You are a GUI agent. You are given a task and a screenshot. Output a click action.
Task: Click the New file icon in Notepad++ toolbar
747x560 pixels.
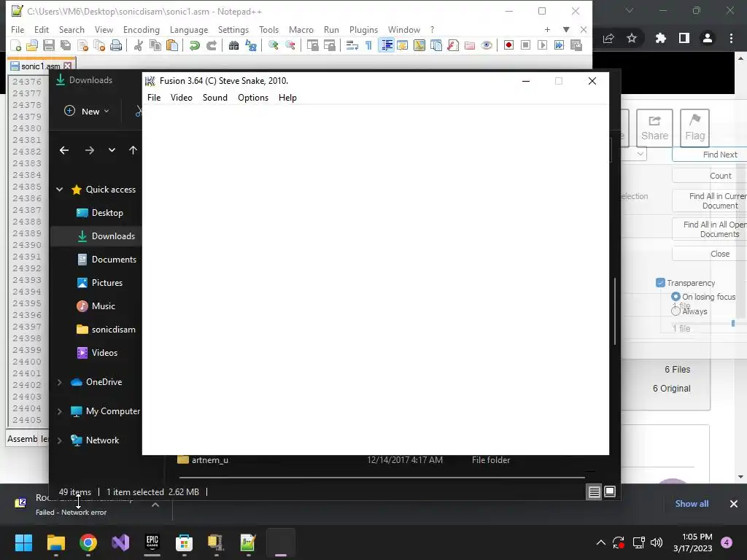point(16,45)
